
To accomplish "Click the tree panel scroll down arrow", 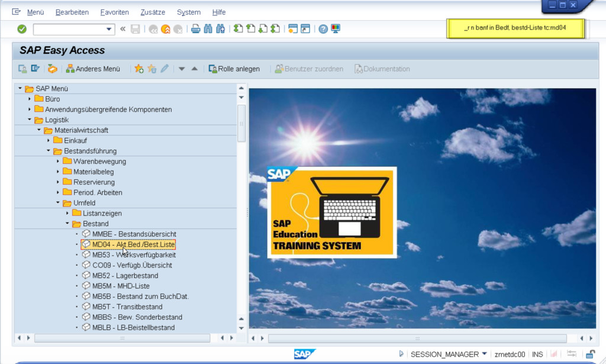I will (x=241, y=328).
